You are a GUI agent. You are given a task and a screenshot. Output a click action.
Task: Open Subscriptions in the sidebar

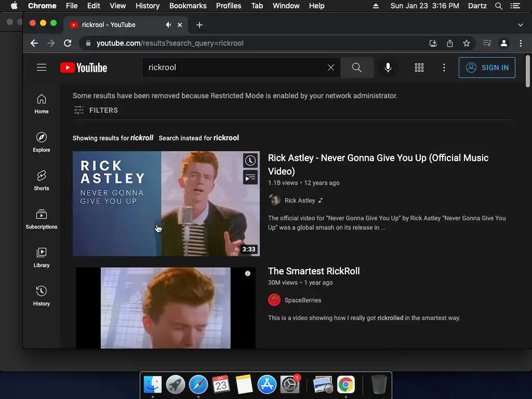tap(42, 219)
